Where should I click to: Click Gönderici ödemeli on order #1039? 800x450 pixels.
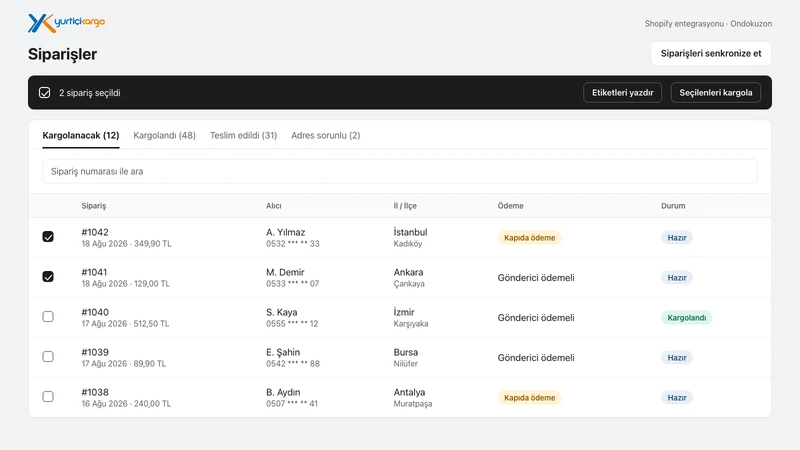click(536, 358)
